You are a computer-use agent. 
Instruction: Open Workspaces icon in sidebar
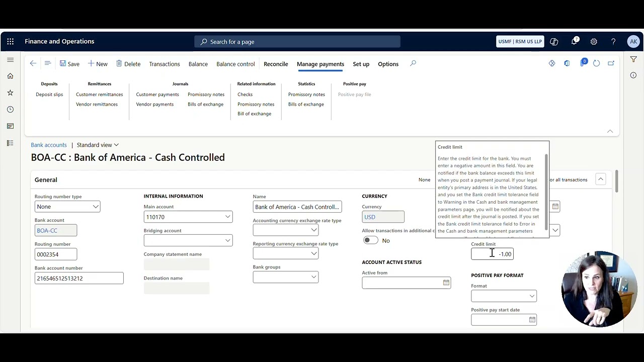[x=10, y=126]
